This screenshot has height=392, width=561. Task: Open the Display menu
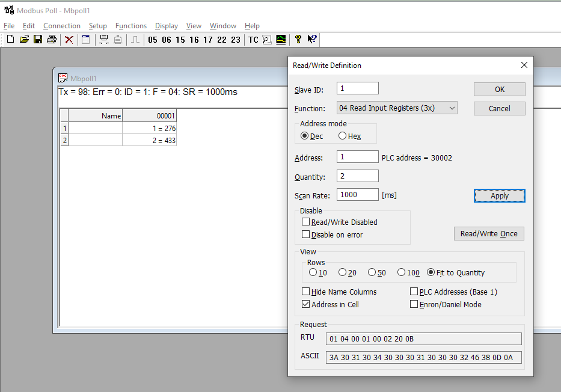[x=167, y=26]
